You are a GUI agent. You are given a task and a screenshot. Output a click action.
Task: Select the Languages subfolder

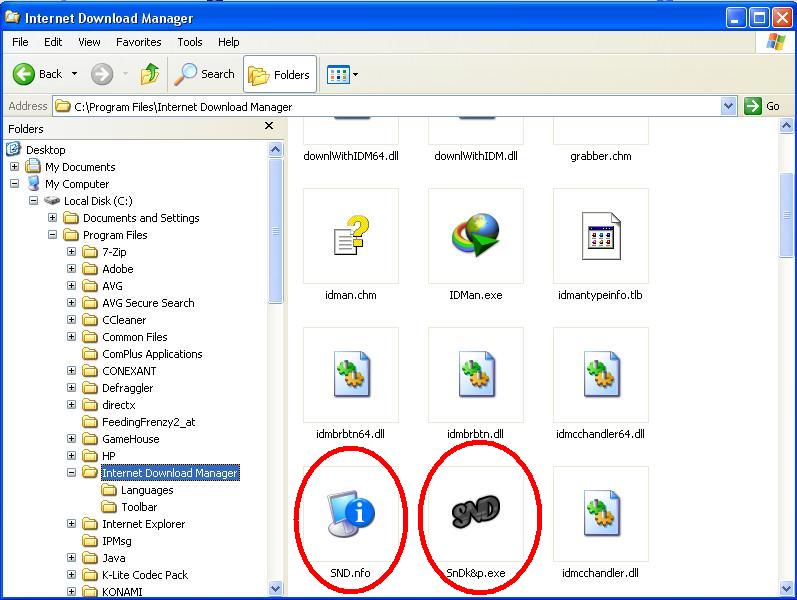pyautogui.click(x=147, y=490)
